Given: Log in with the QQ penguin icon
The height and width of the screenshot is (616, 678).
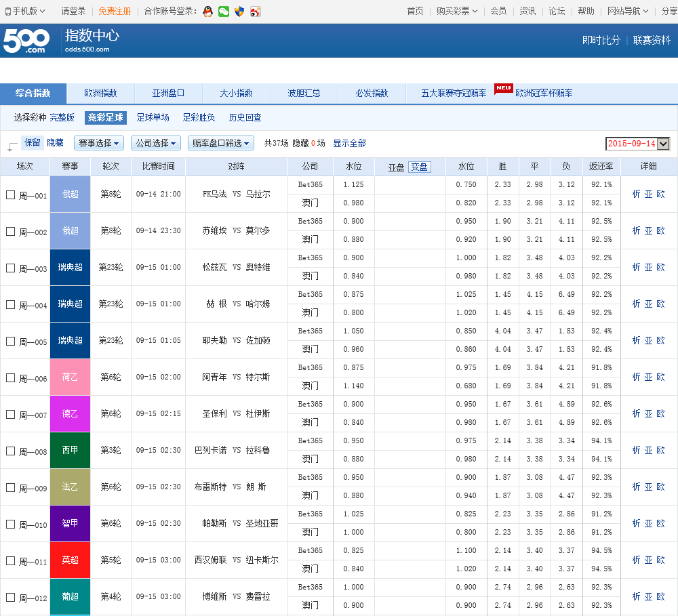Looking at the screenshot, I should point(207,11).
